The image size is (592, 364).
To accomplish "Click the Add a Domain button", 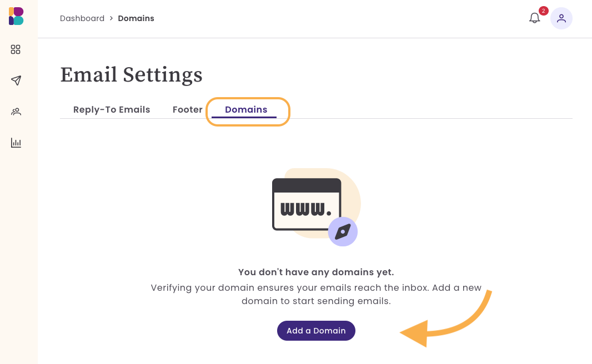I will (316, 331).
